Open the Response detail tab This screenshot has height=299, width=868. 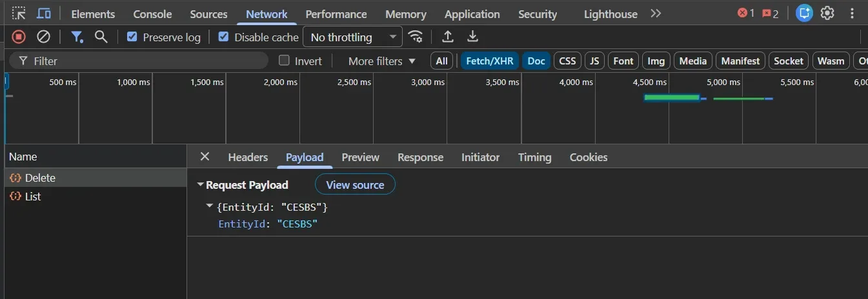(421, 157)
